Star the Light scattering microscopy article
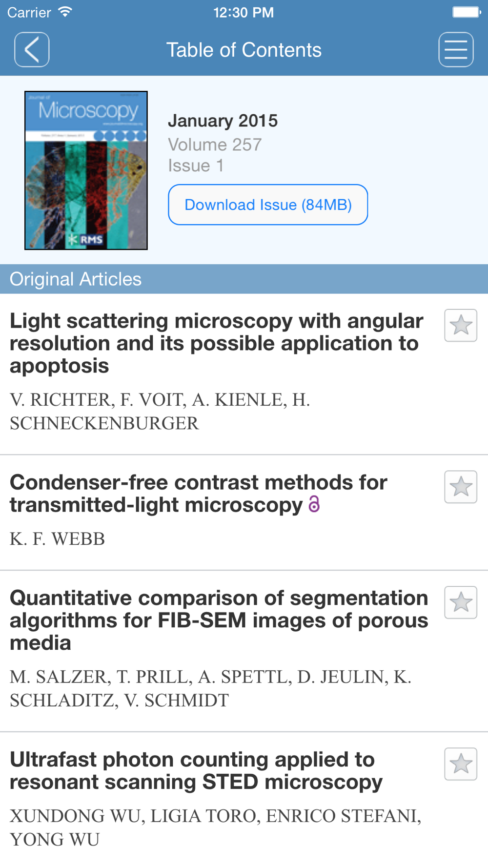The width and height of the screenshot is (488, 868). 461,325
